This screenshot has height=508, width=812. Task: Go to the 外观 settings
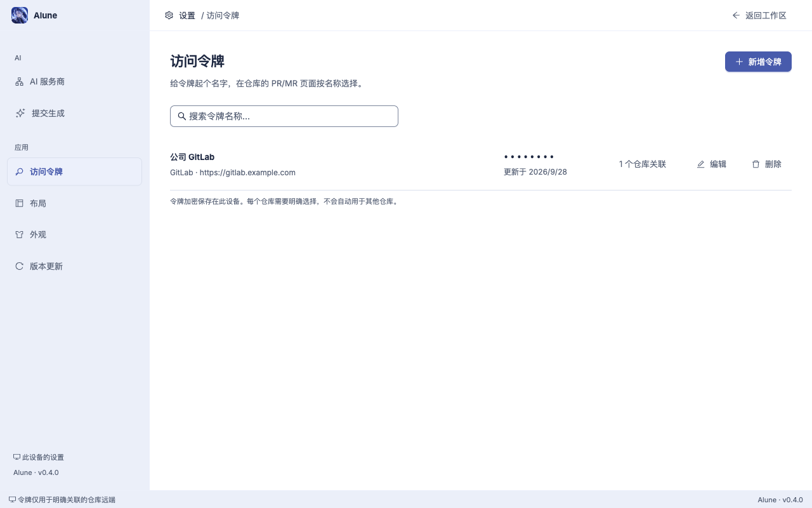click(x=74, y=234)
